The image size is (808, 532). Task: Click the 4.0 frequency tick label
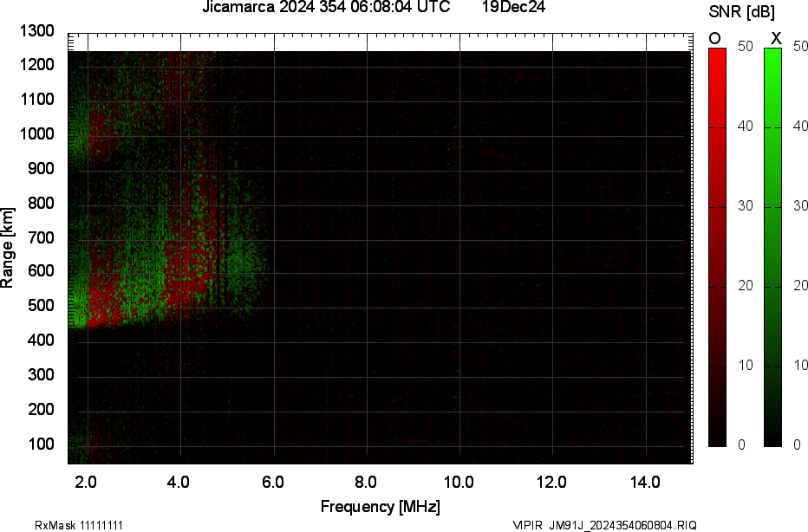tap(179, 482)
